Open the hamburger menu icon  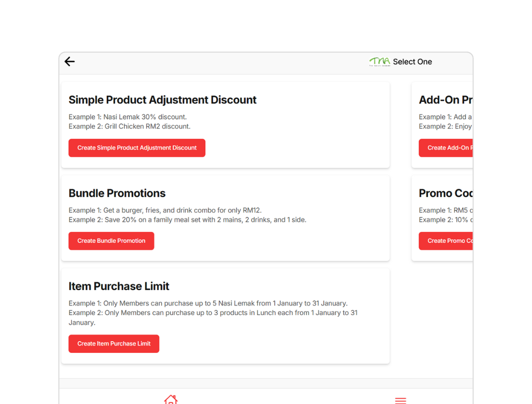[x=400, y=400]
